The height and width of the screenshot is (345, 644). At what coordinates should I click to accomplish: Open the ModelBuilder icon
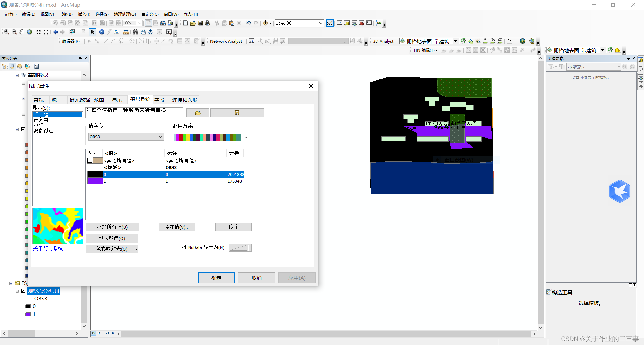point(378,23)
